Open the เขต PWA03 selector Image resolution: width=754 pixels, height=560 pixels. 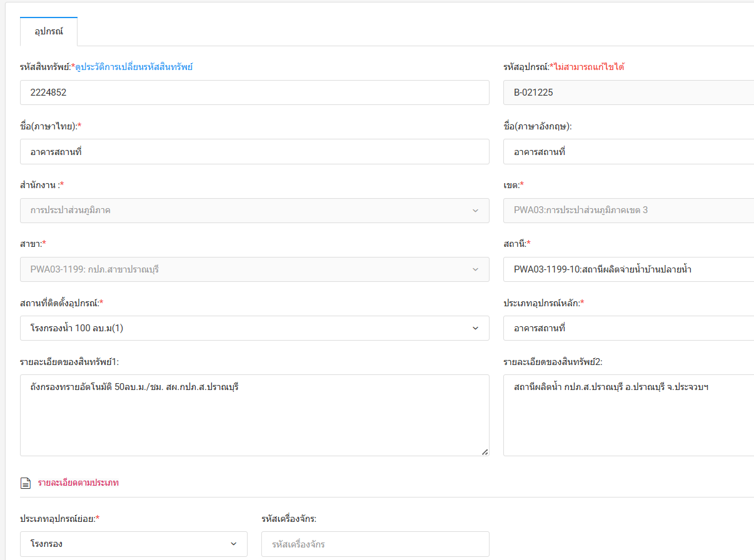628,211
